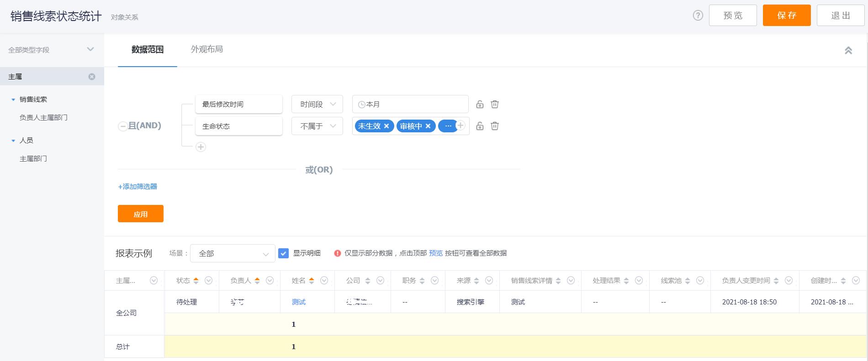Select 负责人主属部门 in the field tree
868x361 pixels.
click(x=43, y=118)
